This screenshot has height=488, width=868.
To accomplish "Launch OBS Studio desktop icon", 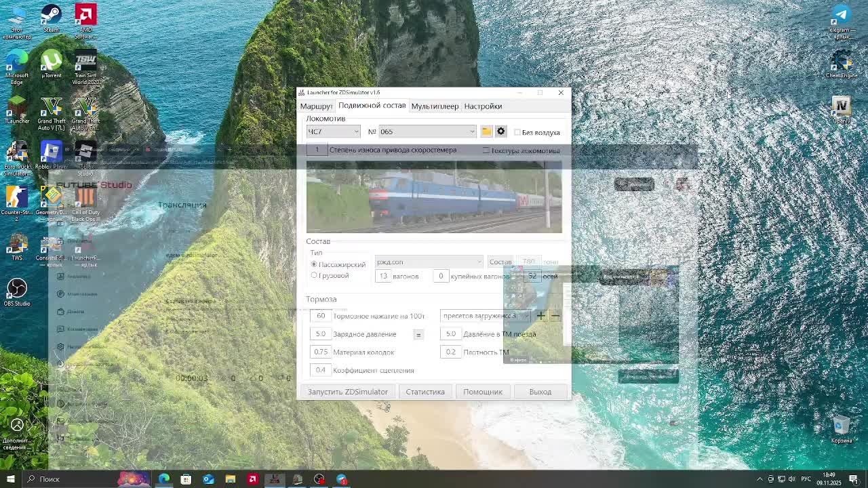I will click(x=17, y=292).
